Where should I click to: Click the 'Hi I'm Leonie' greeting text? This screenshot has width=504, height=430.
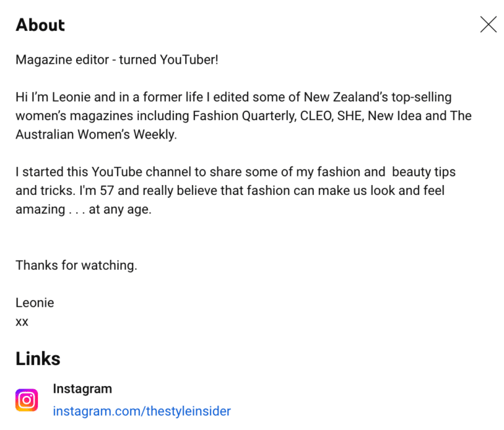click(54, 97)
